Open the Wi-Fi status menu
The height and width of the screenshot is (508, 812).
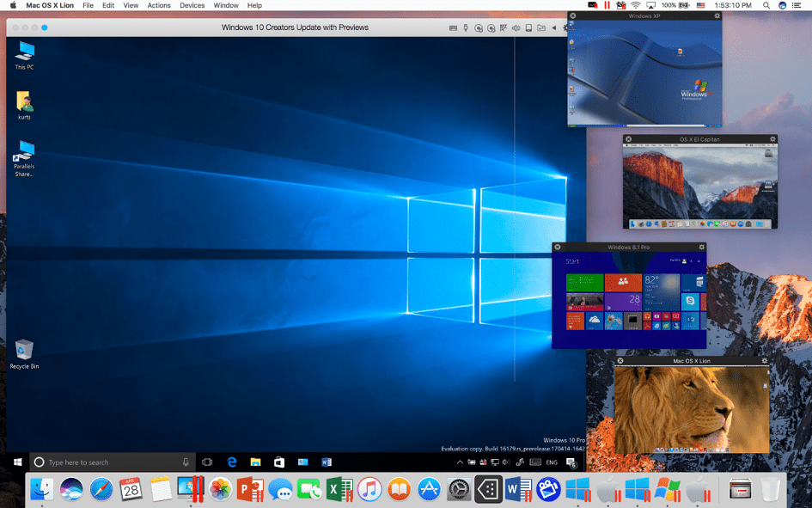tap(635, 5)
